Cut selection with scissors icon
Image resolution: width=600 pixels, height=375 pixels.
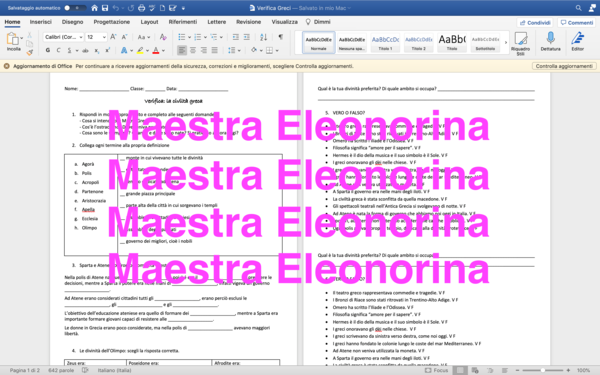pyautogui.click(x=29, y=35)
